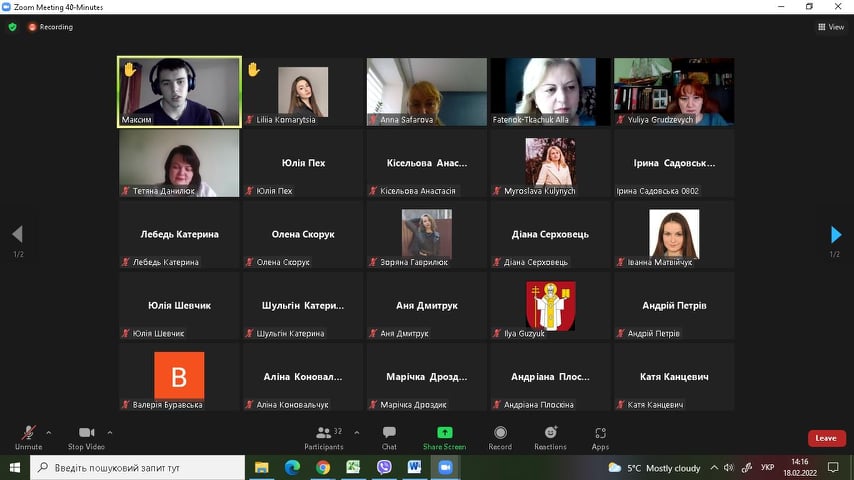854x480 pixels.
Task: Leave the meeting
Action: pyautogui.click(x=825, y=438)
